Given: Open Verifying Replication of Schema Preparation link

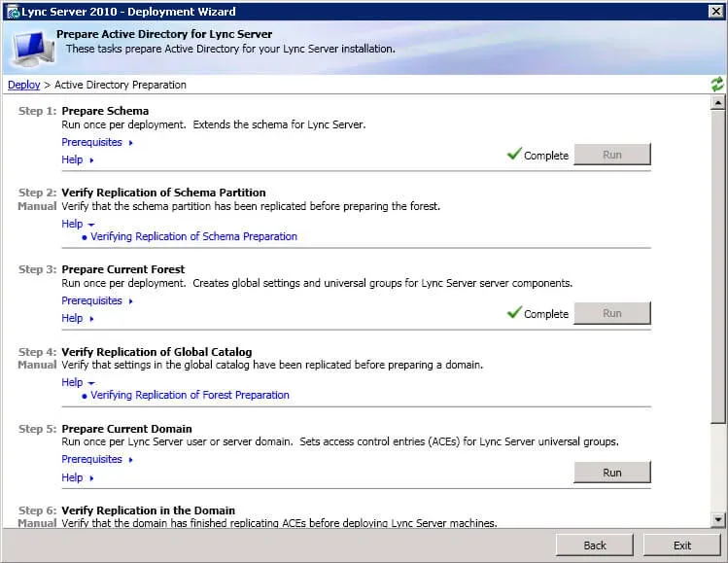Looking at the screenshot, I should (x=193, y=236).
